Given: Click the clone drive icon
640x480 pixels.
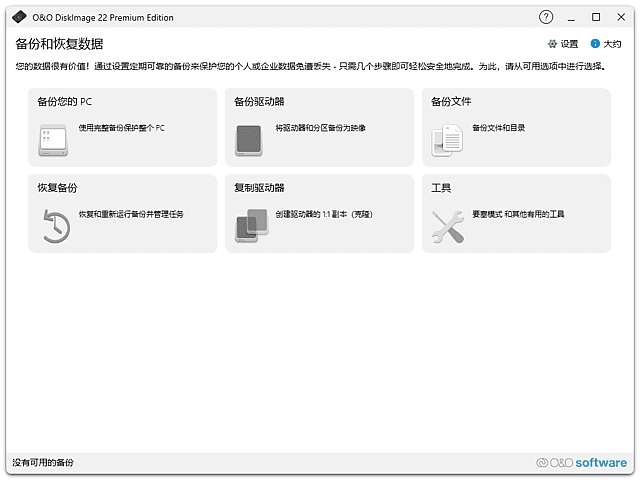Looking at the screenshot, I should click(250, 226).
